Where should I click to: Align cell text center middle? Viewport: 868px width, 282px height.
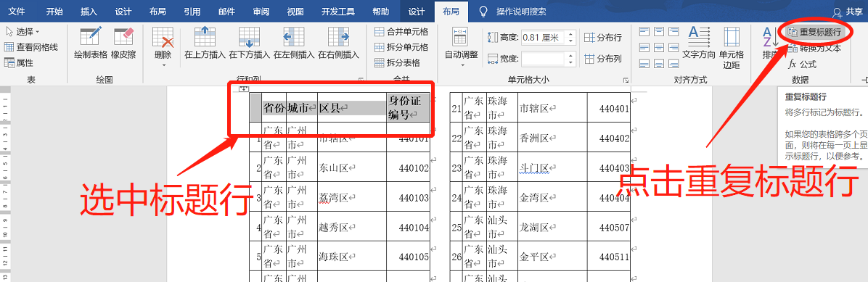coord(659,47)
